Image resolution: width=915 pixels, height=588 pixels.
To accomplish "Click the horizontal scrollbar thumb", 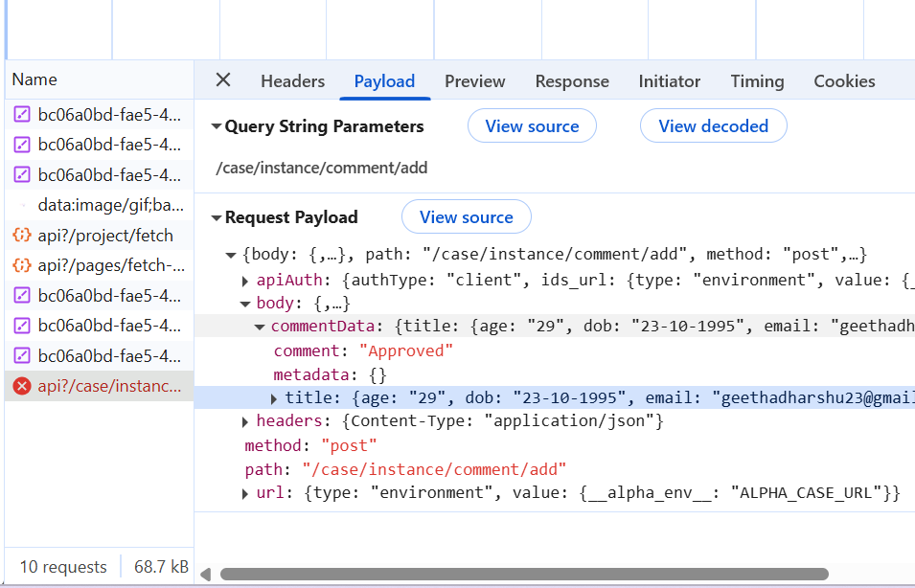I will (x=524, y=575).
